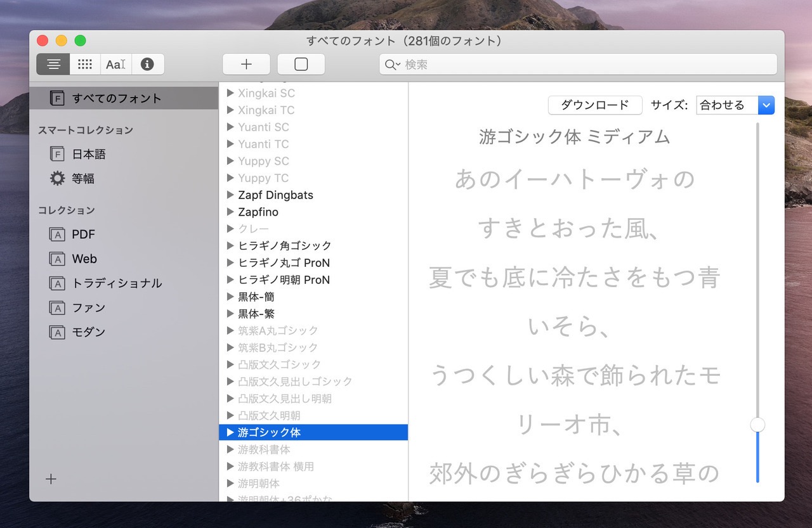Viewport: 812px width, 528px height.
Task: Select すべてのフォント in sidebar
Action: pyautogui.click(x=124, y=98)
